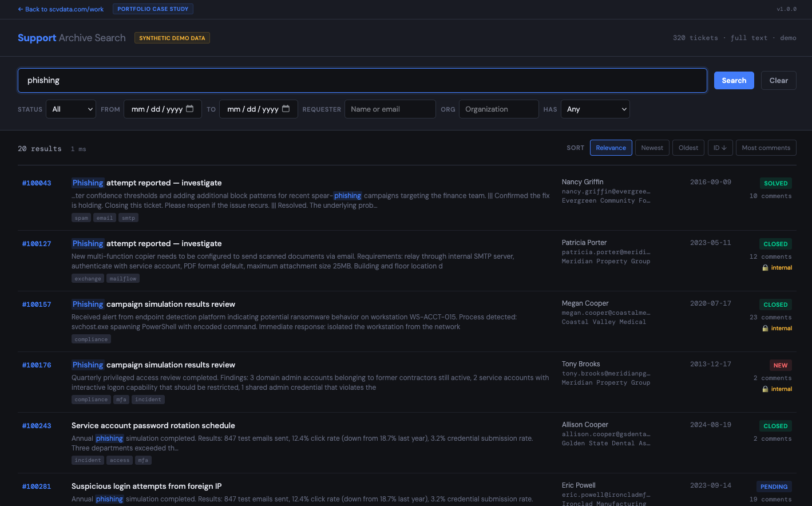Image resolution: width=812 pixels, height=506 pixels.
Task: Click the mailflow tag
Action: tap(123, 279)
